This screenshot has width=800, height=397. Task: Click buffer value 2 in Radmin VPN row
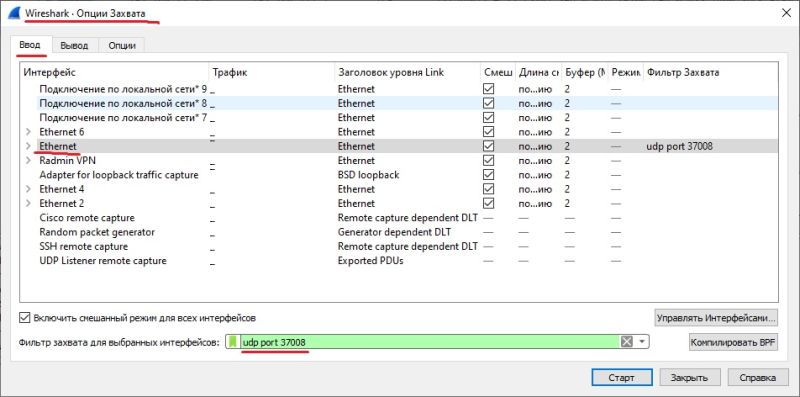(567, 161)
